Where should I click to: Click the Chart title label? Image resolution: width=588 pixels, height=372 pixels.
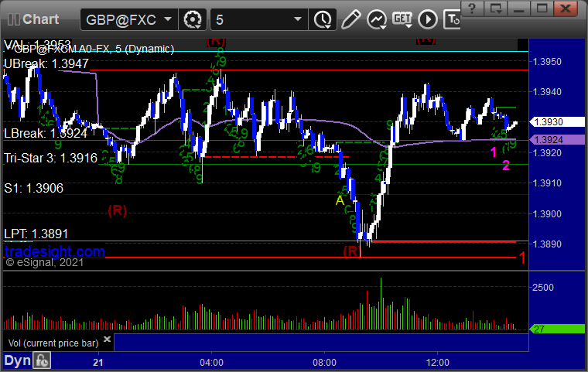pos(40,19)
